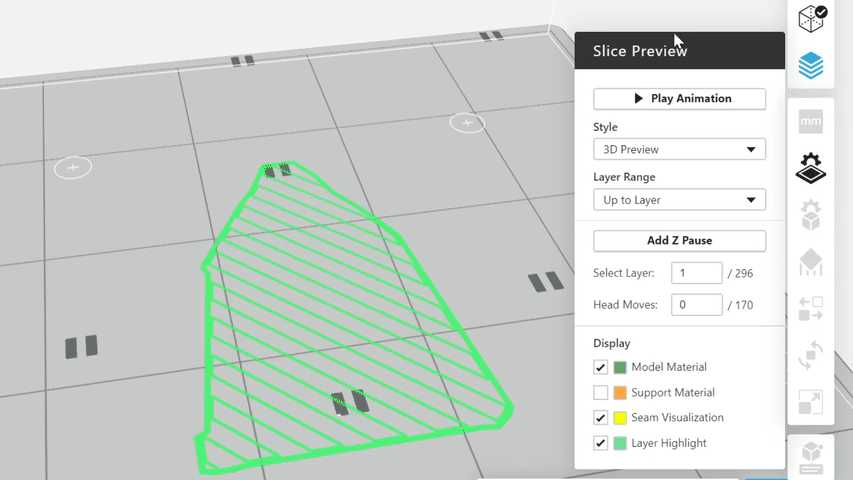Viewport: 853px width, 480px height.
Task: Click the greyed rotate-objects icon
Action: pos(811,355)
